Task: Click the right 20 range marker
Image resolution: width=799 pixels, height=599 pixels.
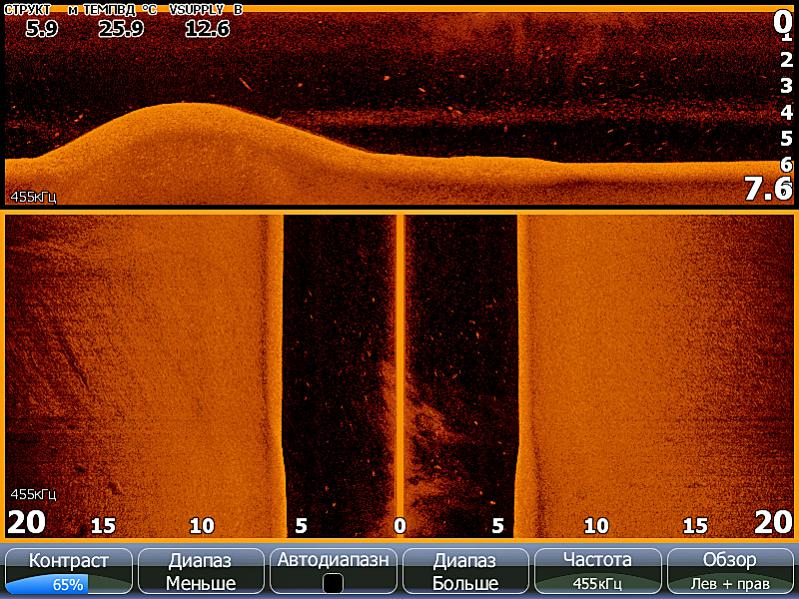Action: coord(773,523)
